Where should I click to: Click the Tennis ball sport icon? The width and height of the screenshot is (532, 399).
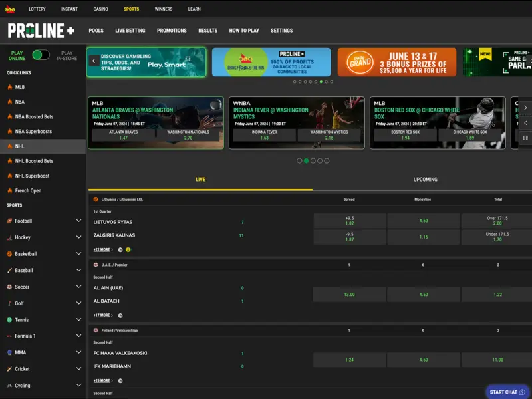9,320
